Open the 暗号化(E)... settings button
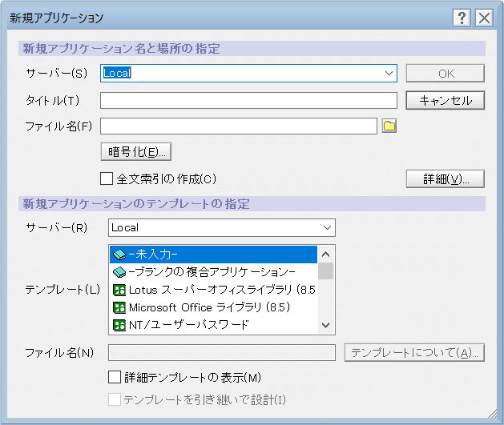504x425 pixels. click(136, 152)
